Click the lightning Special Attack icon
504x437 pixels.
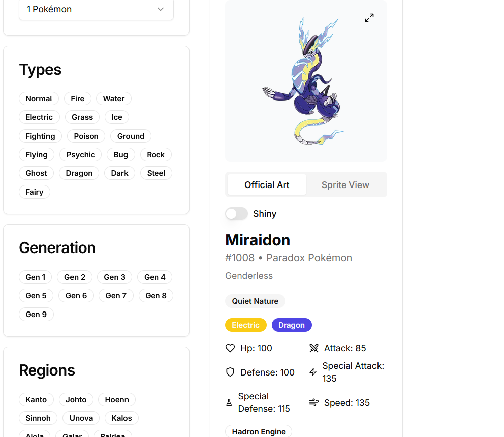point(313,372)
